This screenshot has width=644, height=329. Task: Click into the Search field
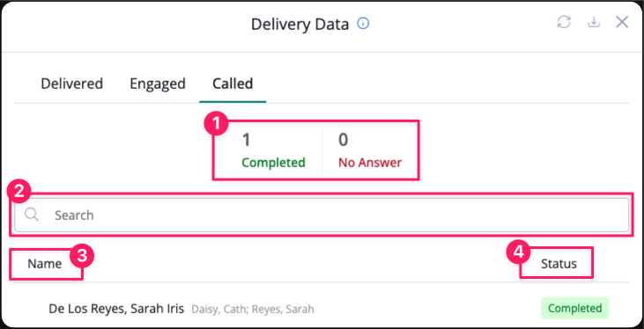coord(322,215)
